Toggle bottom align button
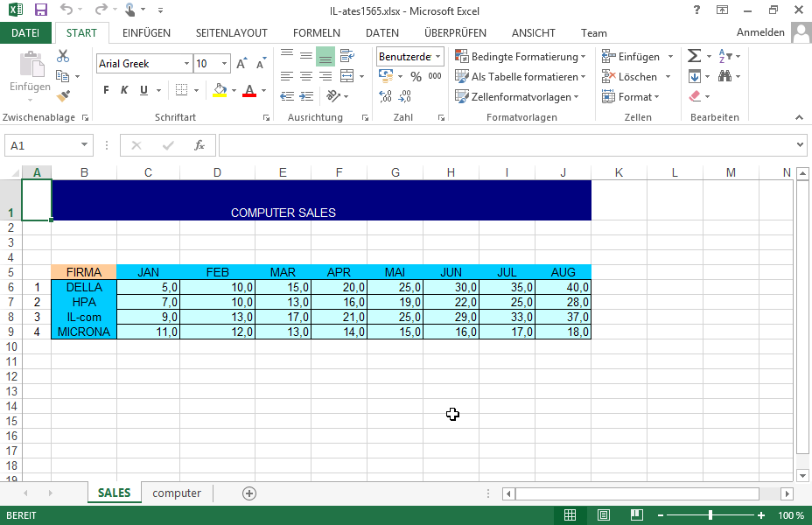 coord(325,56)
